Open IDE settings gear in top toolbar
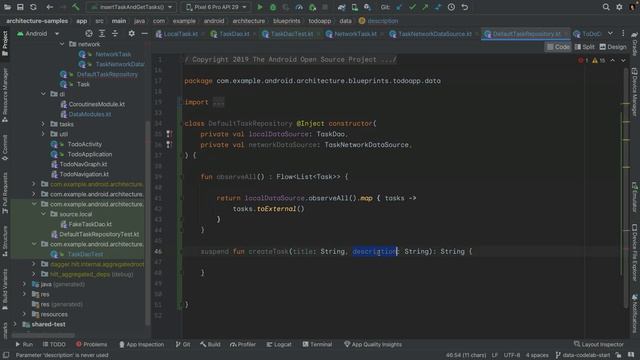Image resolution: width=640 pixels, height=360 pixels. (619, 7)
